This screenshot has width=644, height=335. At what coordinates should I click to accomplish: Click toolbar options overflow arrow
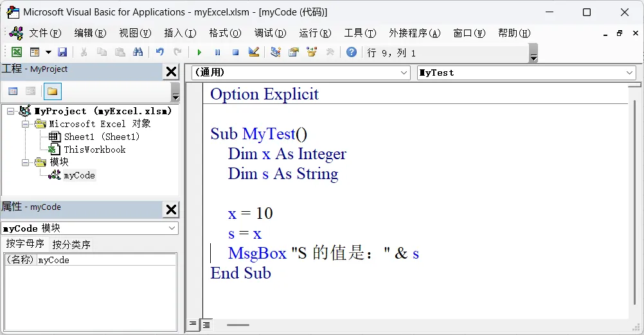(x=533, y=53)
